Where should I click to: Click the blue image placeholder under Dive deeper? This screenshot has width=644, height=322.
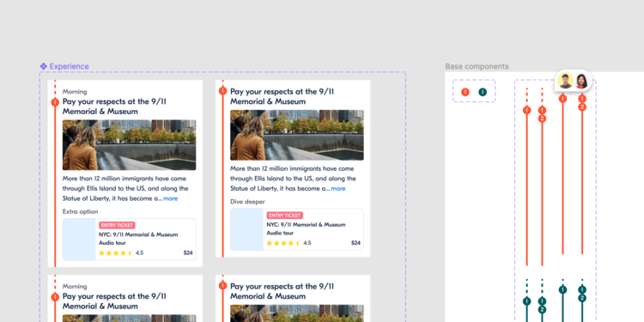tap(246, 229)
